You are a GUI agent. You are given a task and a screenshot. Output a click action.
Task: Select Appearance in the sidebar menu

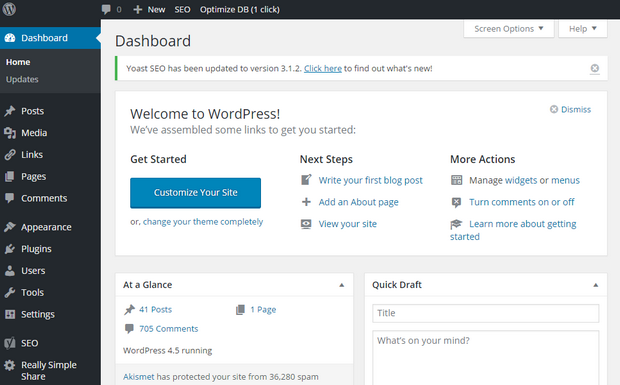46,227
